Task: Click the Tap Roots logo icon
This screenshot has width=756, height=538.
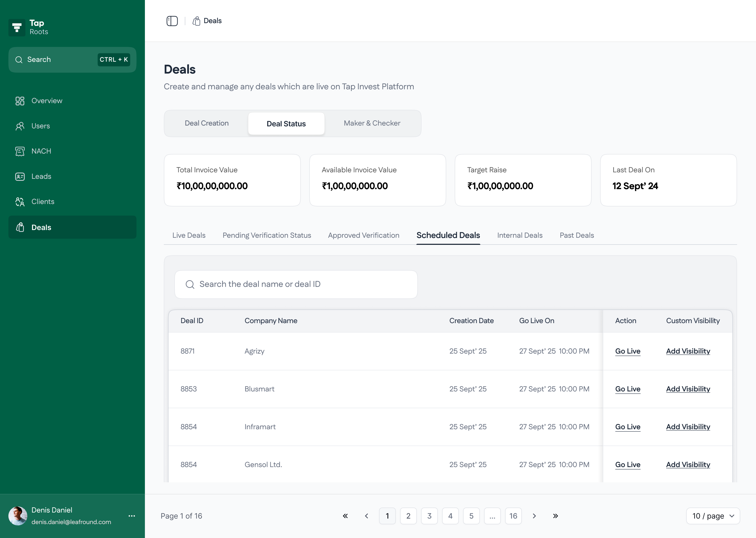Action: (17, 28)
